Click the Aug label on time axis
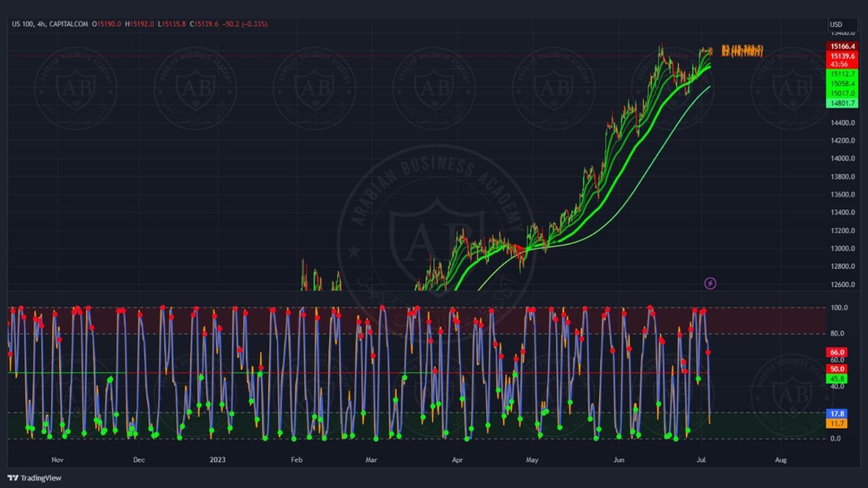868x488 pixels. coord(781,460)
